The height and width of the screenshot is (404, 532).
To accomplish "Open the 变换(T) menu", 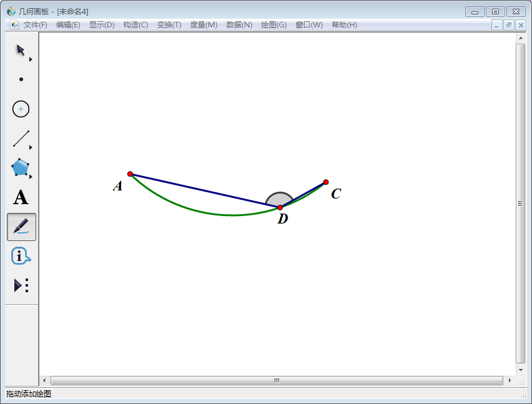I will 169,25.
